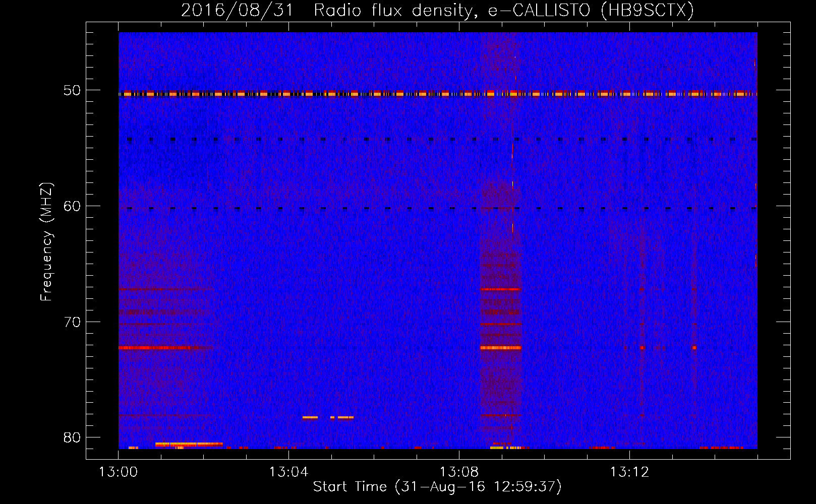The image size is (816, 504).
Task: Click the red burst at 72 MHz near 13:09
Action: click(500, 348)
